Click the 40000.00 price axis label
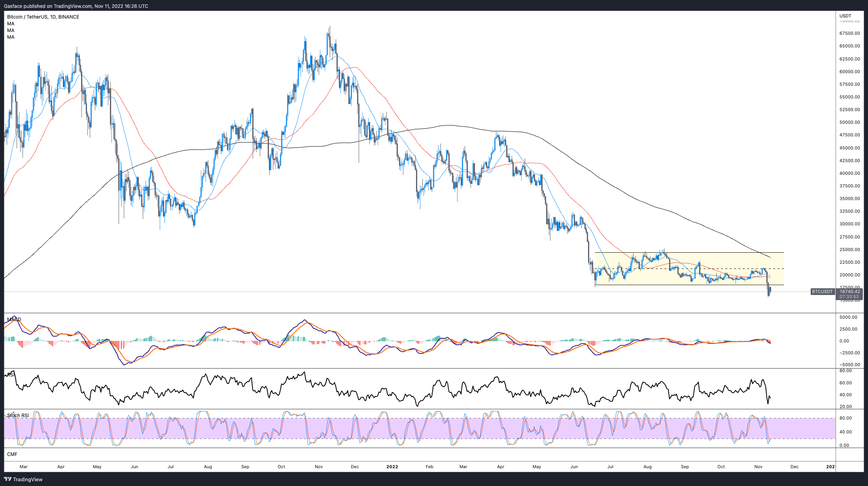Viewport: 868px width, 486px height. point(849,173)
